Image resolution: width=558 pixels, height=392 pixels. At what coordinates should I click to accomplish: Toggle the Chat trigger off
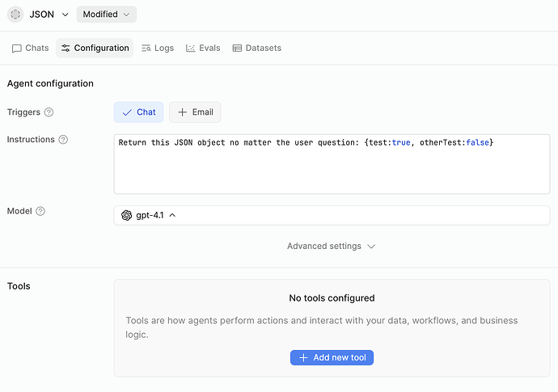tap(138, 112)
